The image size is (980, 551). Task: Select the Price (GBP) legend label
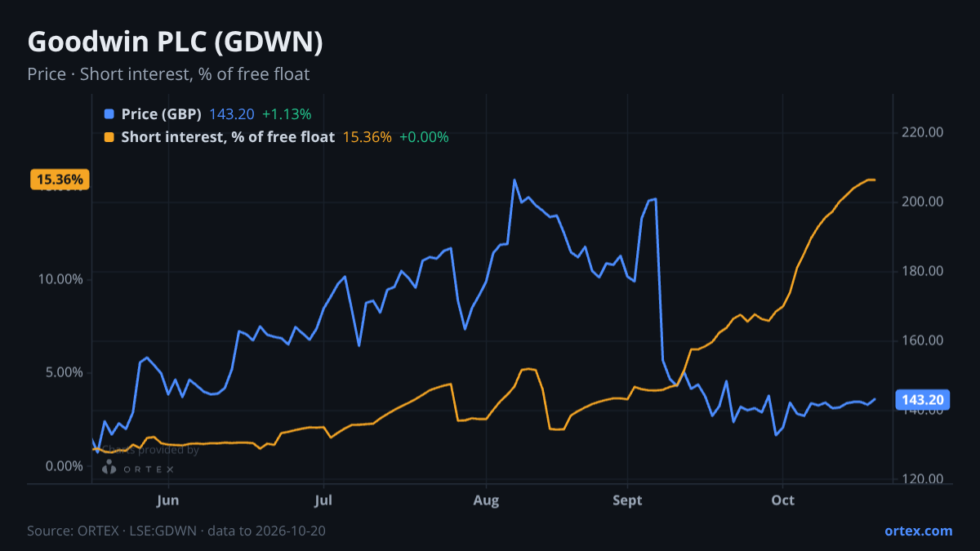pos(161,113)
